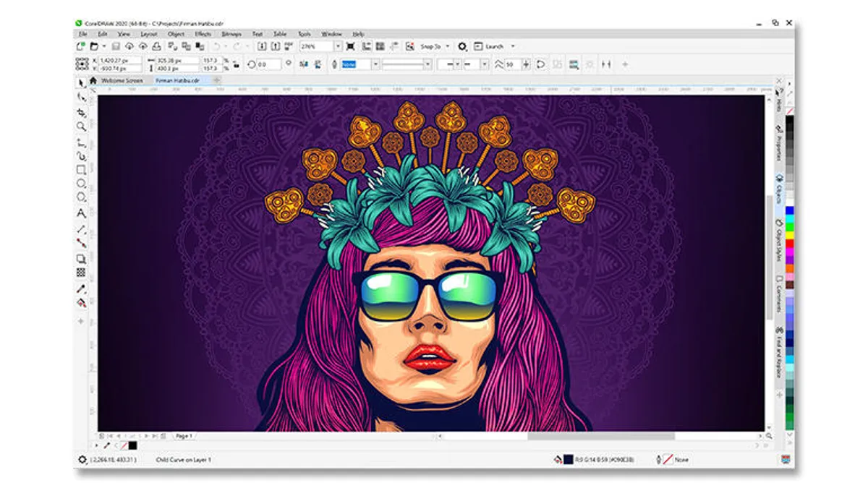Select the Rectangle tool

click(x=81, y=170)
